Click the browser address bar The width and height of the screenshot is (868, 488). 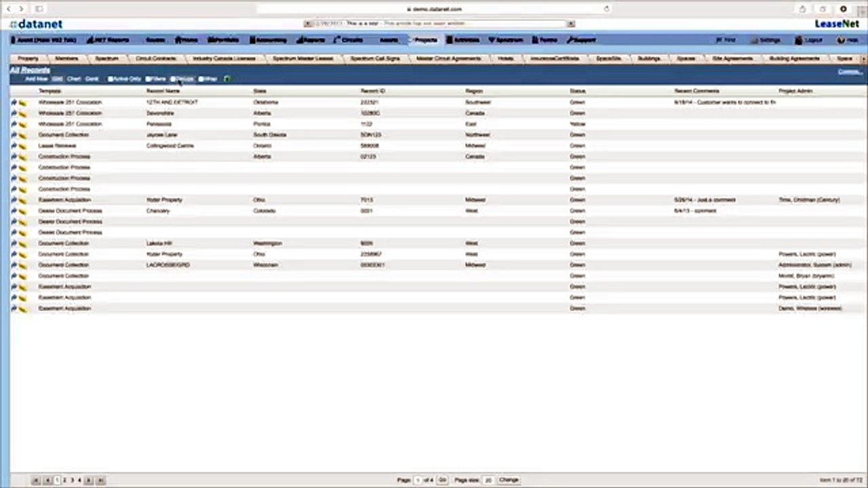(x=434, y=9)
